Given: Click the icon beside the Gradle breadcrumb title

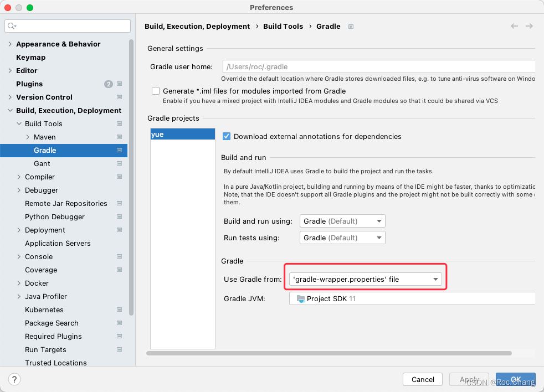Looking at the screenshot, I should 351,27.
